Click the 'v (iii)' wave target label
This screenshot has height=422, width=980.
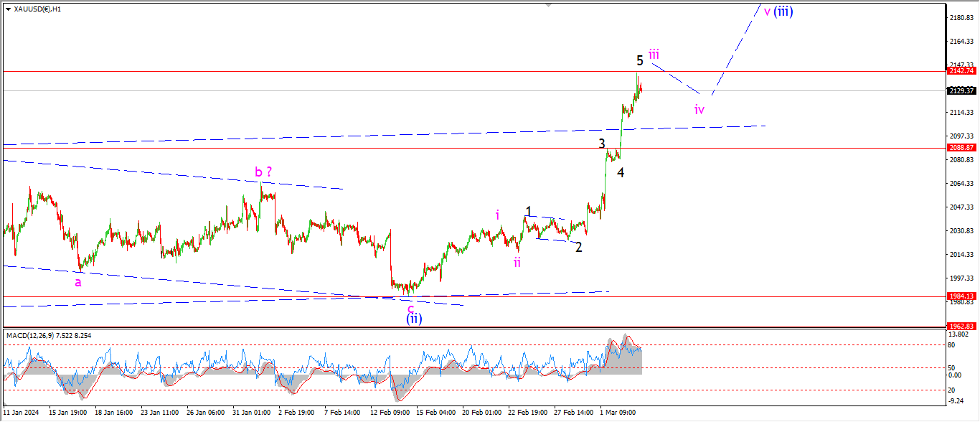(778, 11)
